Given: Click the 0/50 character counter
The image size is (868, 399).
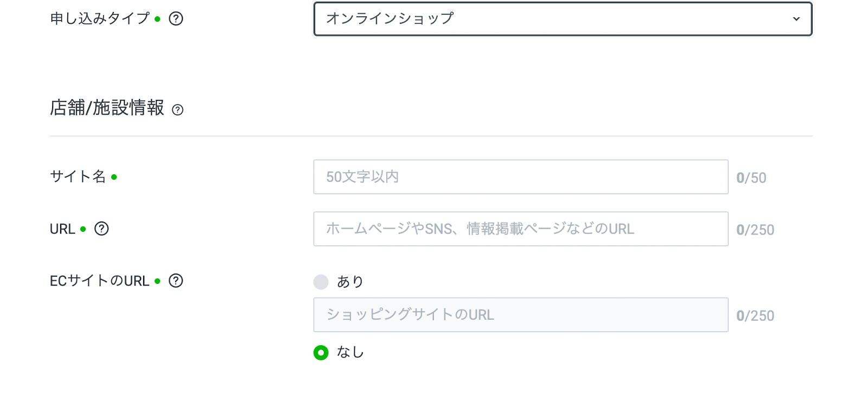Looking at the screenshot, I should click(x=751, y=178).
